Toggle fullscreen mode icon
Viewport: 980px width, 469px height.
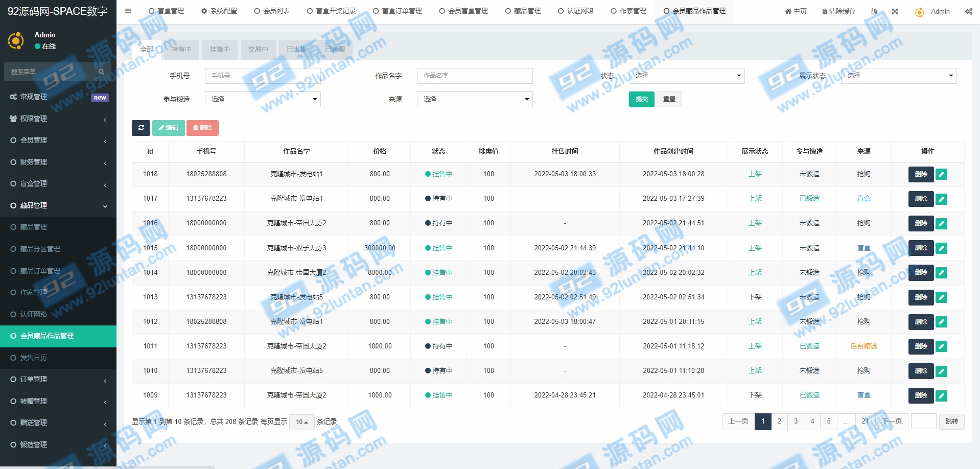pyautogui.click(x=895, y=11)
